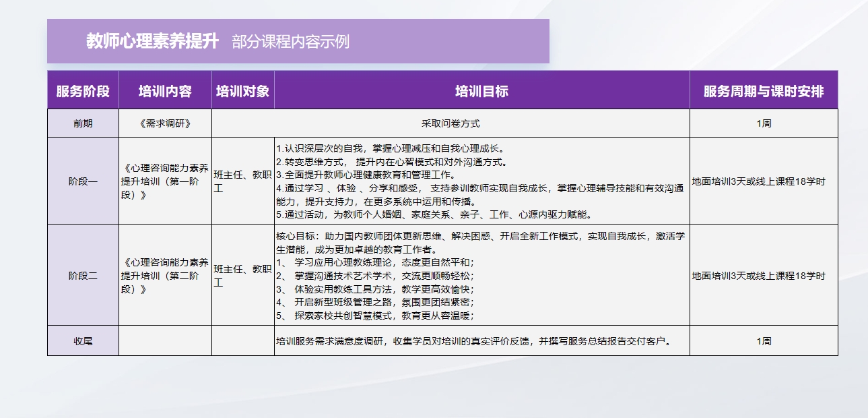The height and width of the screenshot is (418, 868).
Task: Click the 《需求调研》 cell
Action: [165, 123]
